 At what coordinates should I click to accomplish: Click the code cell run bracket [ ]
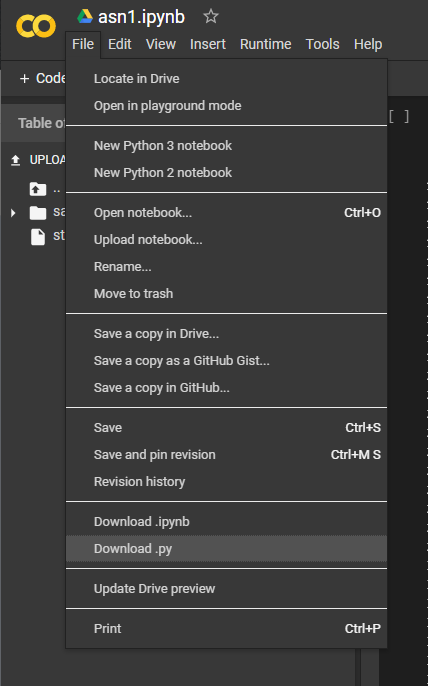[399, 116]
